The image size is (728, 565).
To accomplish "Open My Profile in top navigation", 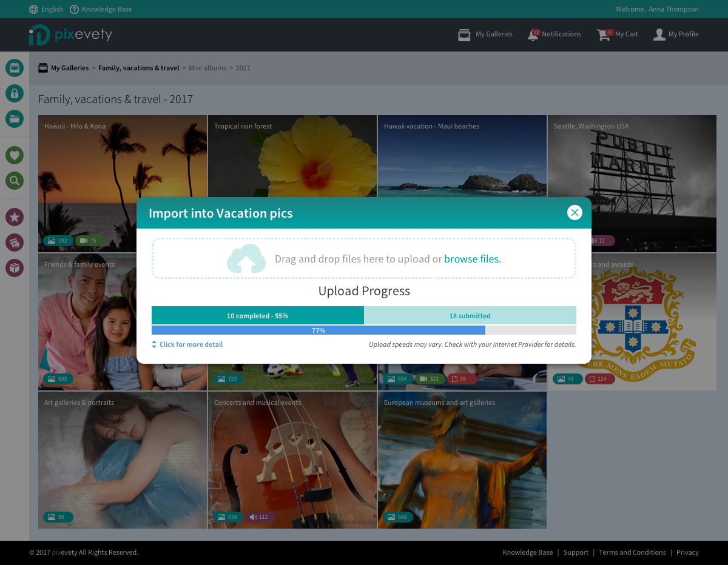I will point(684,35).
